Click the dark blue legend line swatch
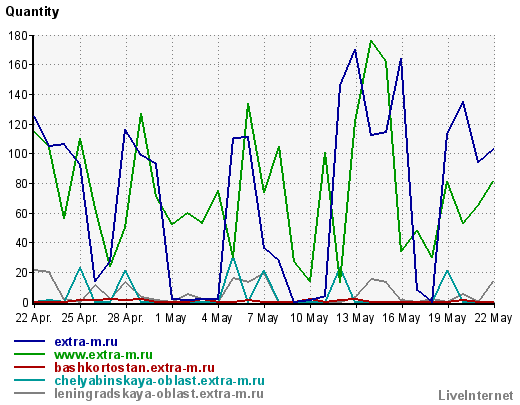The height and width of the screenshot is (405, 520). click(x=29, y=341)
